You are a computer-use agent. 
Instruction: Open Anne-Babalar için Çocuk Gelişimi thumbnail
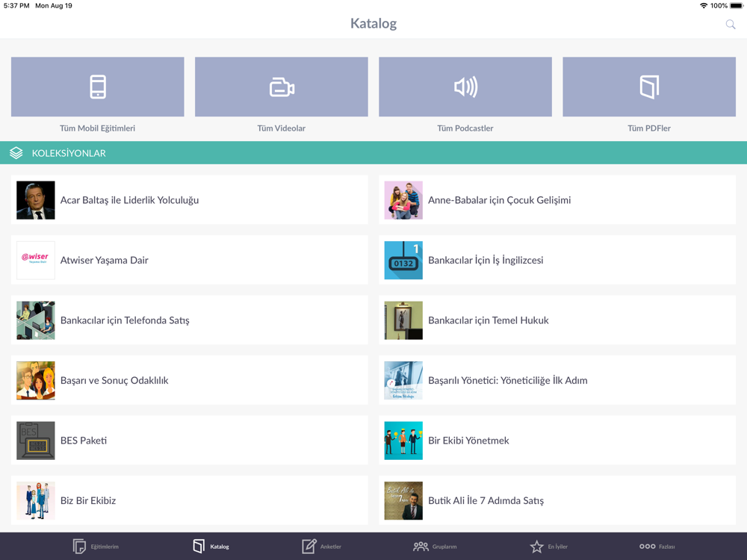coord(403,200)
